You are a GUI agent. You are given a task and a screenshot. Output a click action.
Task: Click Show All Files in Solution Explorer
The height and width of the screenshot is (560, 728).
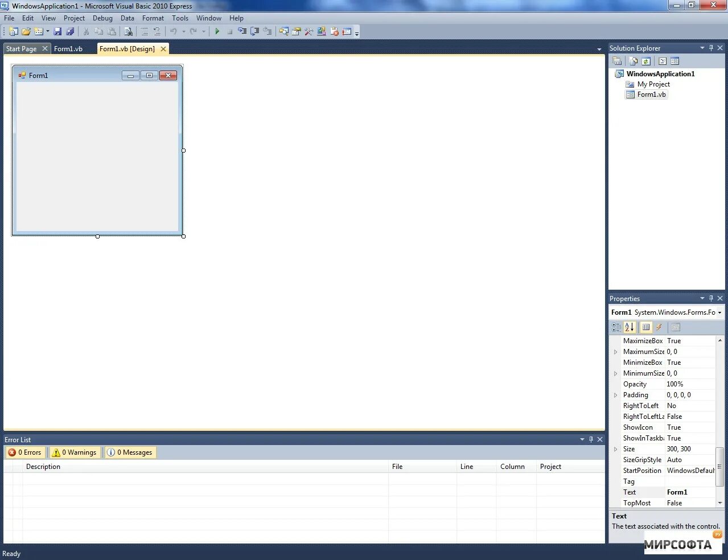coord(634,61)
